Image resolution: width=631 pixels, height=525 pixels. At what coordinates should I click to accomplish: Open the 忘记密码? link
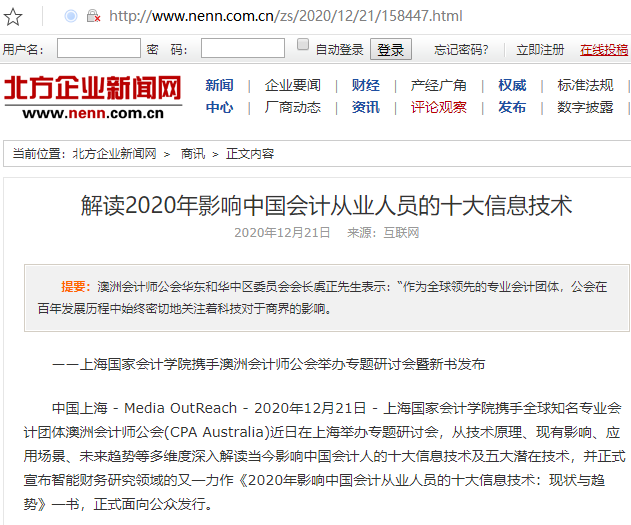461,50
